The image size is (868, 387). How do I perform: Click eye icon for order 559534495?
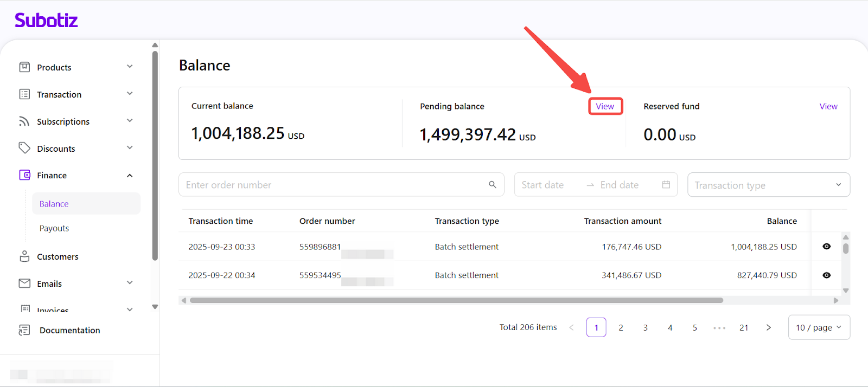tap(826, 275)
